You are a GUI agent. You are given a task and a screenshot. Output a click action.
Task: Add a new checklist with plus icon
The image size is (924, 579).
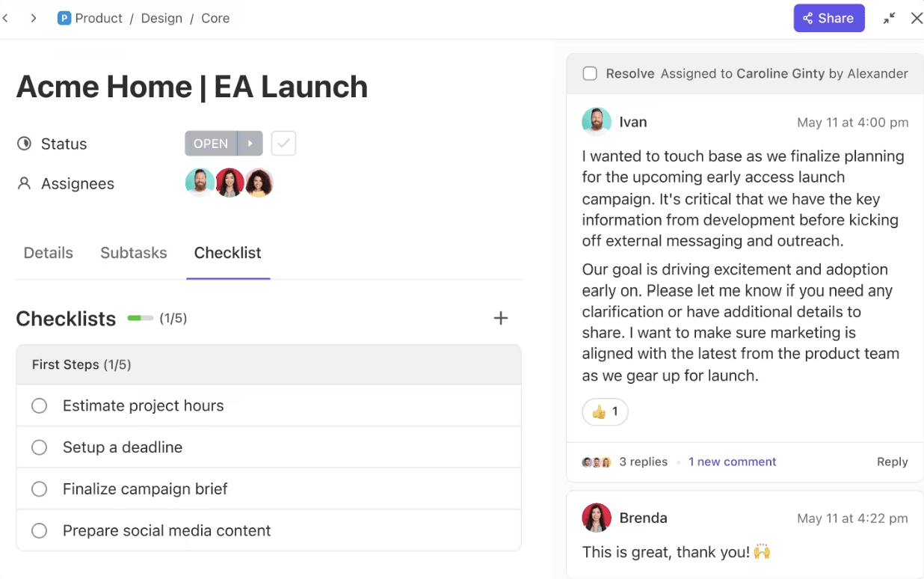[501, 318]
